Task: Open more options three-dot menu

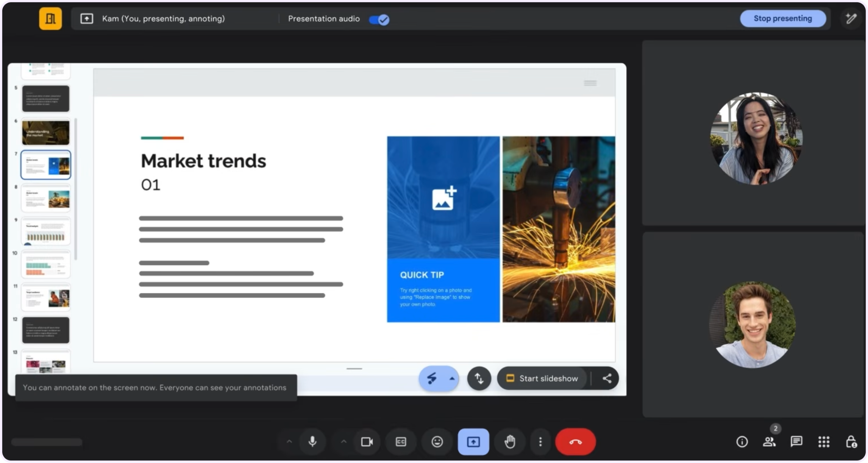Action: (x=540, y=442)
